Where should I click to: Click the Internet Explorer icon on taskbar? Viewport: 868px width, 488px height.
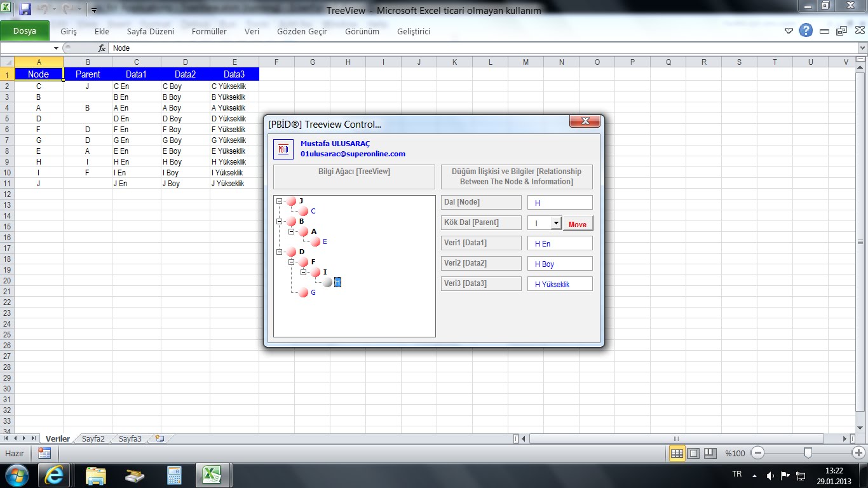pyautogui.click(x=54, y=475)
